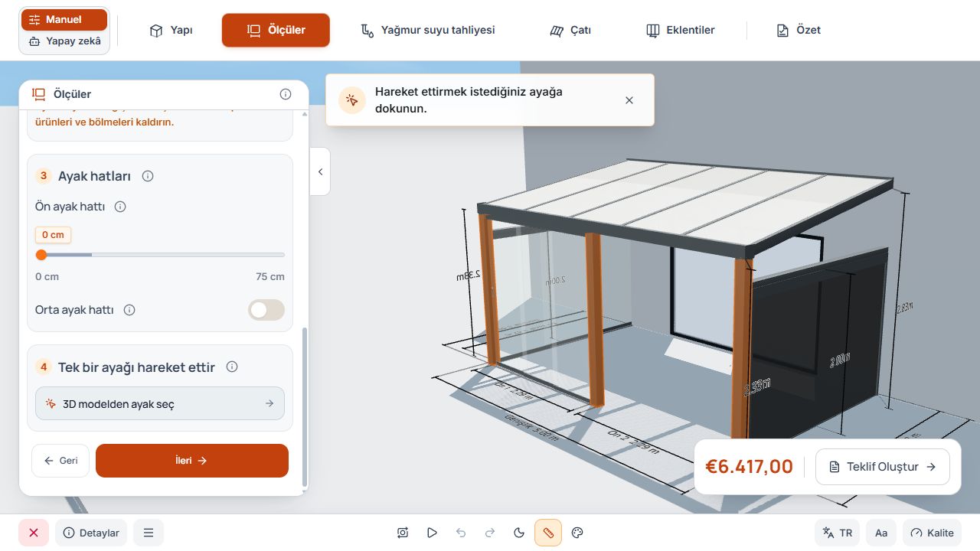Image resolution: width=980 pixels, height=551 pixels.
Task: Switch to Manuel mode
Action: 64,20
